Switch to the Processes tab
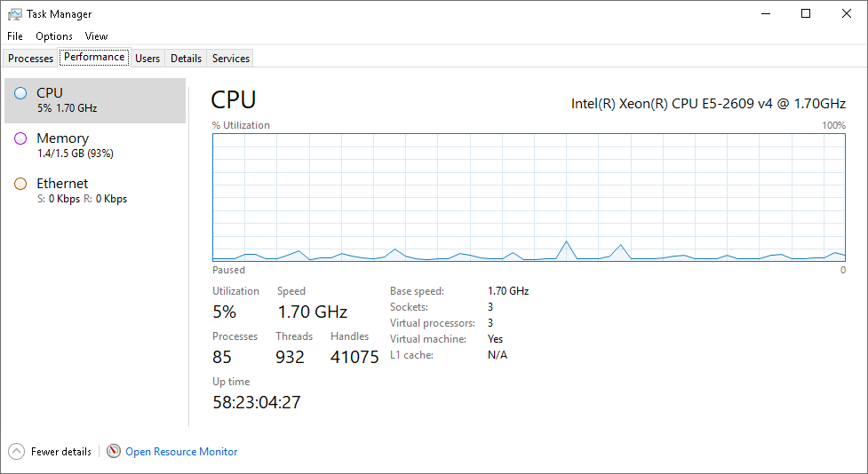The width and height of the screenshot is (868, 474). point(30,58)
